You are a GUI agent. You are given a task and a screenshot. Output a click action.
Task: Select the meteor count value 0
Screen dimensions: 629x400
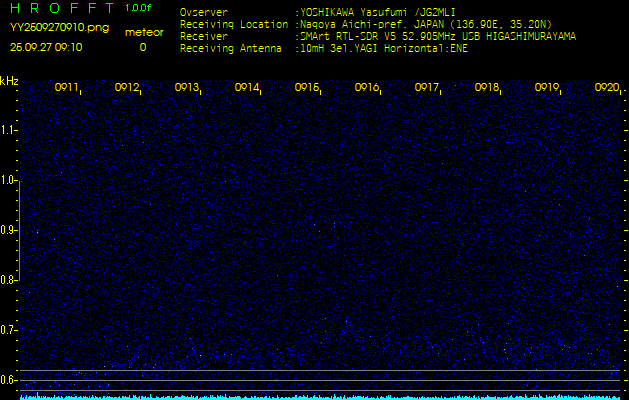coord(142,47)
